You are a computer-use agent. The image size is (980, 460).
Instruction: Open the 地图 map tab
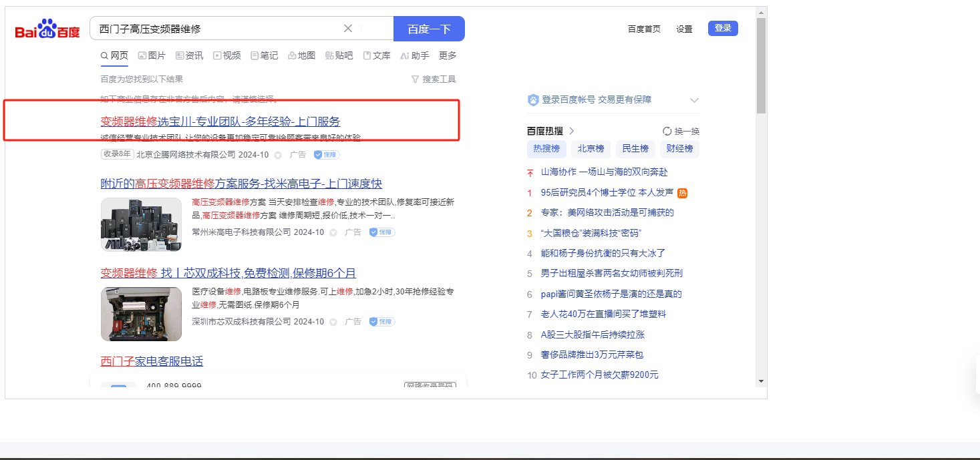pyautogui.click(x=301, y=55)
